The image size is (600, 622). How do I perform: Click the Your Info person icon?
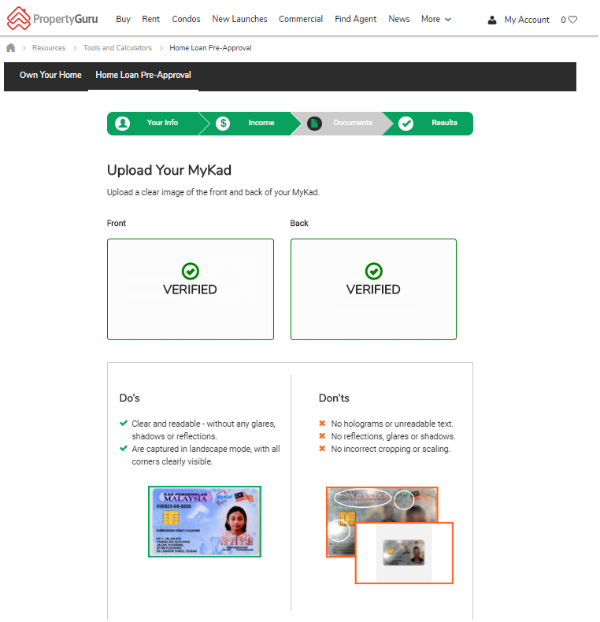pos(122,123)
